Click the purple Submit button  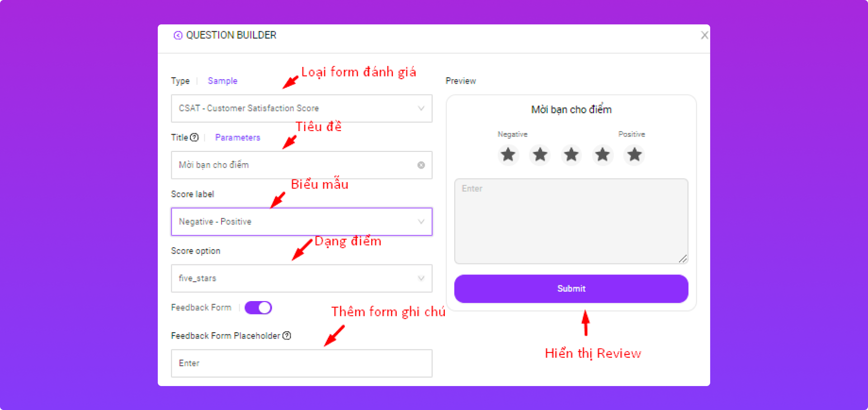pyautogui.click(x=571, y=289)
